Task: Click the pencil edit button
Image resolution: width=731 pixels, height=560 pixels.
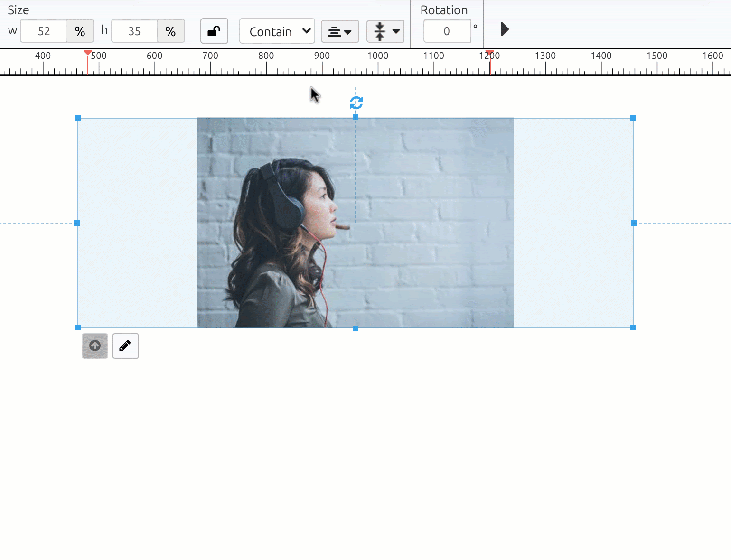Action: pos(125,346)
